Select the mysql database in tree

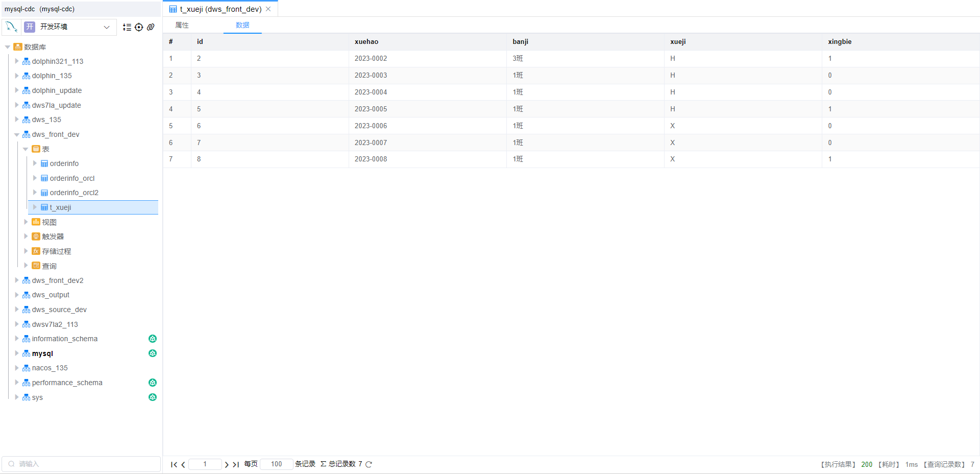(x=42, y=353)
